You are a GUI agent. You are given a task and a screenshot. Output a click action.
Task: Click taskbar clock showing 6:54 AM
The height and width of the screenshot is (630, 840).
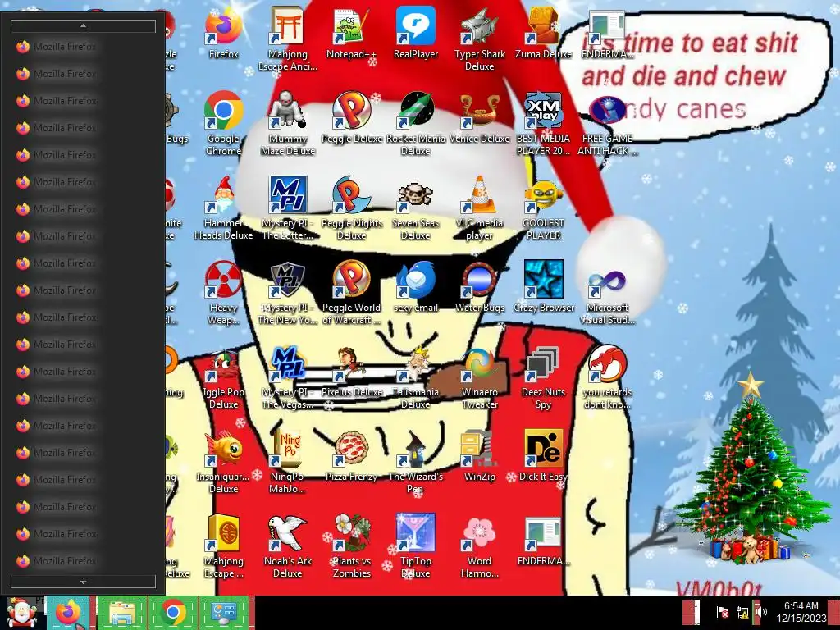[801, 612]
